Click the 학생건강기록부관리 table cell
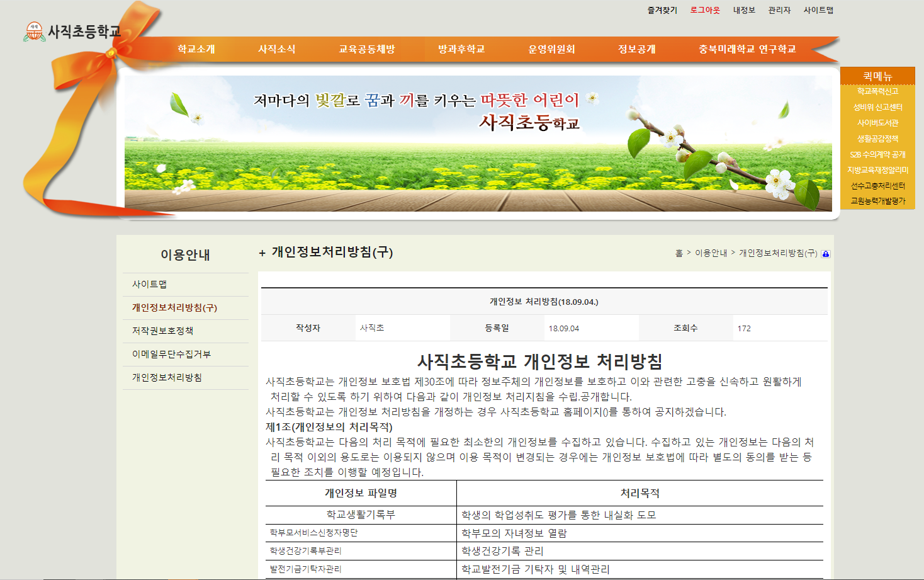Viewport: 924px width, 580px height. [361, 551]
